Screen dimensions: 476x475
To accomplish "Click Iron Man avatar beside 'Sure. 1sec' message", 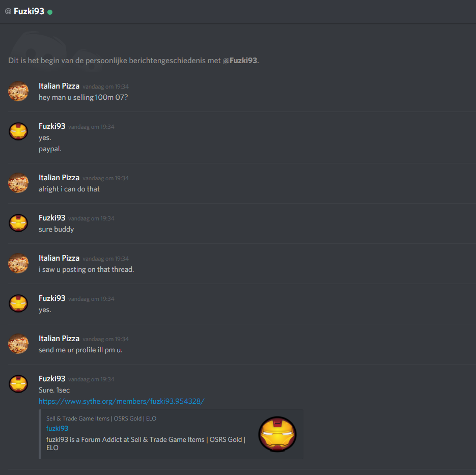I will coord(18,384).
